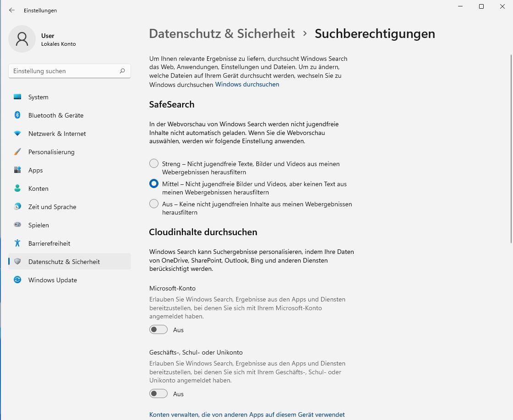The image size is (513, 420).
Task: Focus the Einstellung suchen search field
Action: [x=64, y=71]
